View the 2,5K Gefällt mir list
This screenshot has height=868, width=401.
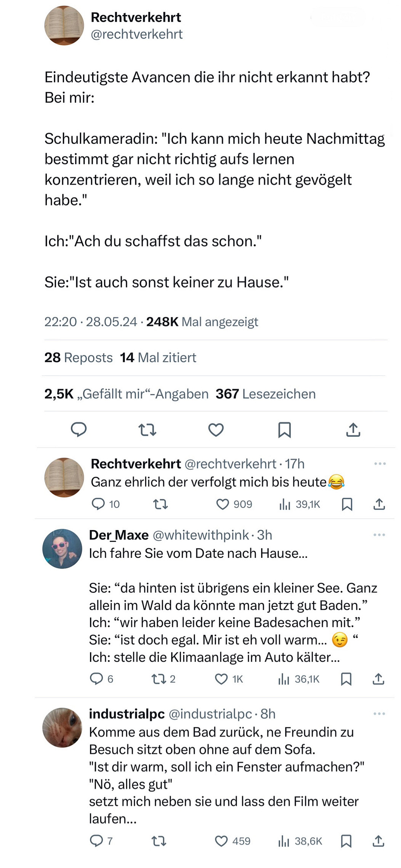126,394
